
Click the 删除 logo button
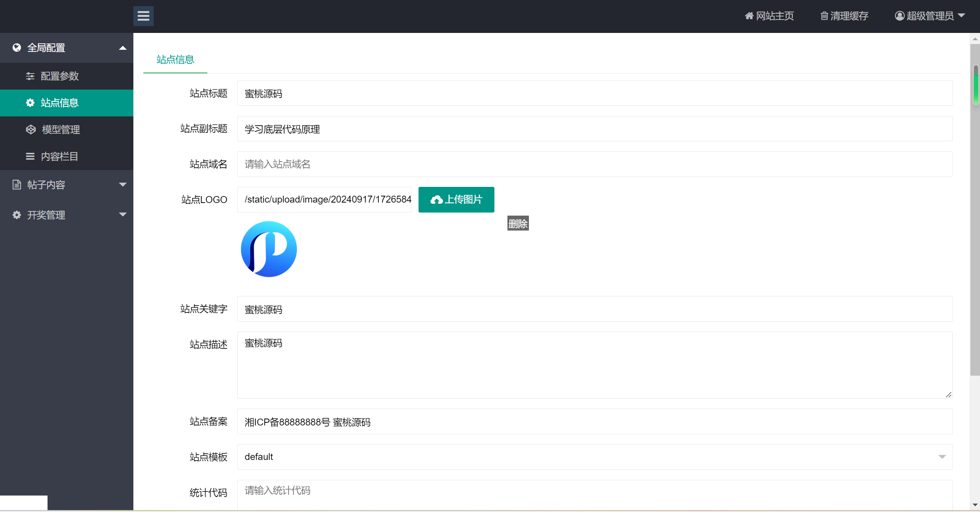pyautogui.click(x=518, y=223)
